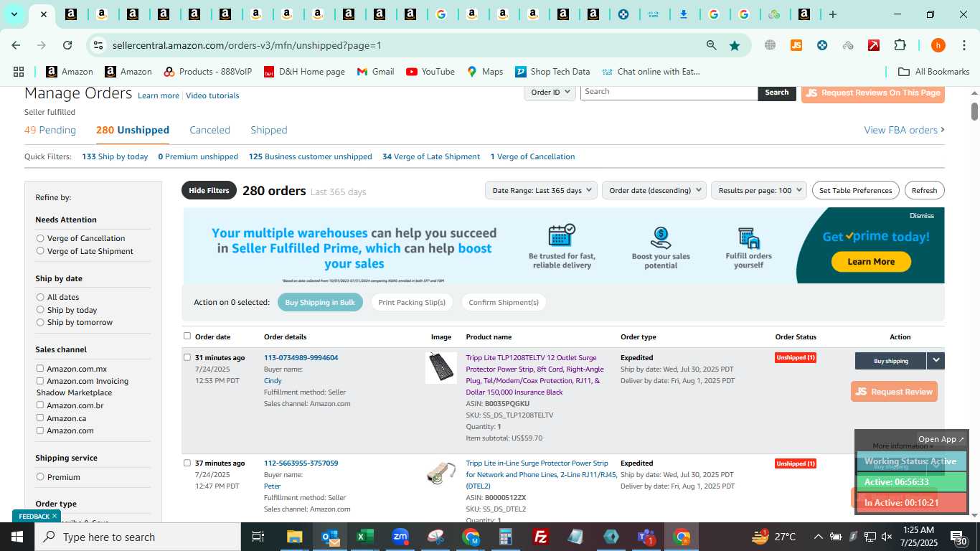The width and height of the screenshot is (980, 551).
Task: Click the zoom magnifier in the address bar
Action: click(x=711, y=45)
